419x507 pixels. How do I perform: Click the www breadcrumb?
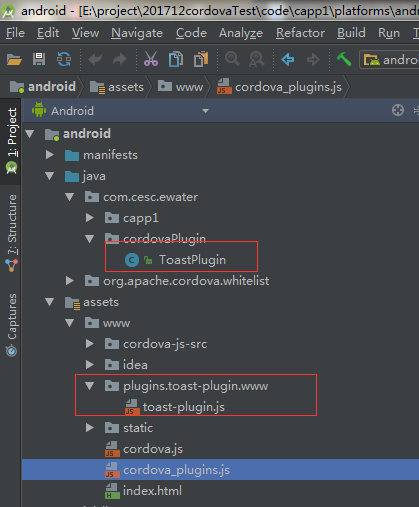tap(180, 87)
